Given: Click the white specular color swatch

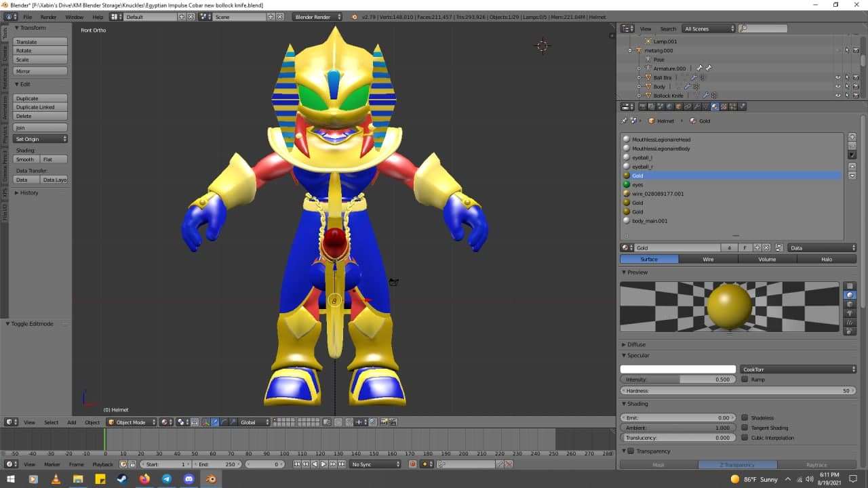Looking at the screenshot, I should (677, 369).
